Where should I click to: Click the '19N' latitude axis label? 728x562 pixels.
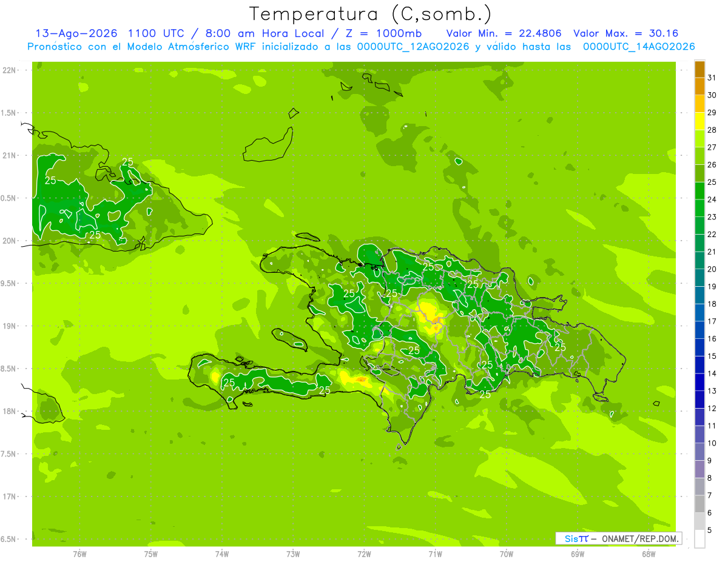coord(8,326)
